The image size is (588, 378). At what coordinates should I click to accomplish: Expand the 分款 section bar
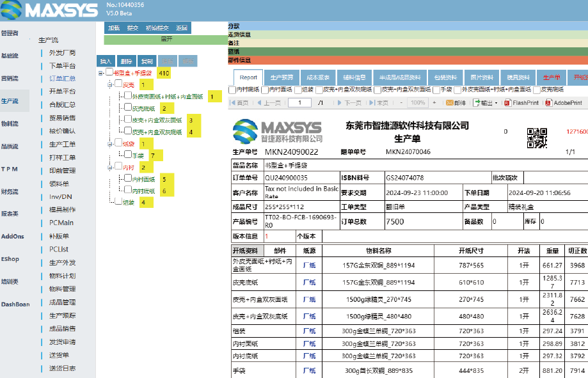click(408, 26)
